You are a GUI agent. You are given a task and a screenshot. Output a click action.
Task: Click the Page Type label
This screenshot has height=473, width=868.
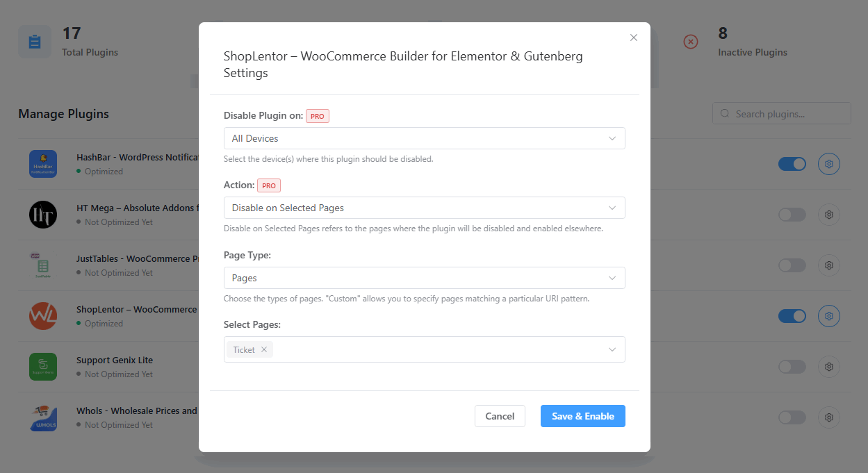[x=247, y=256]
